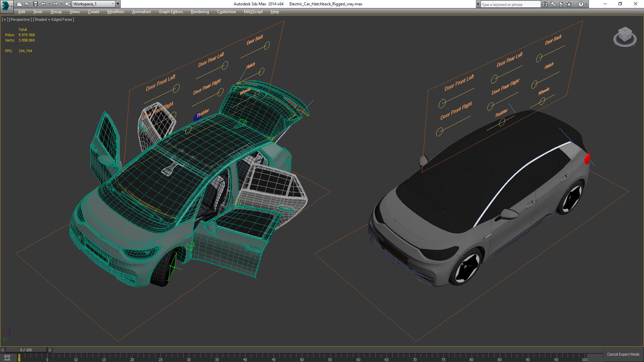Click the Open File folder icon
Image resolution: width=644 pixels, height=362 pixels.
click(27, 4)
